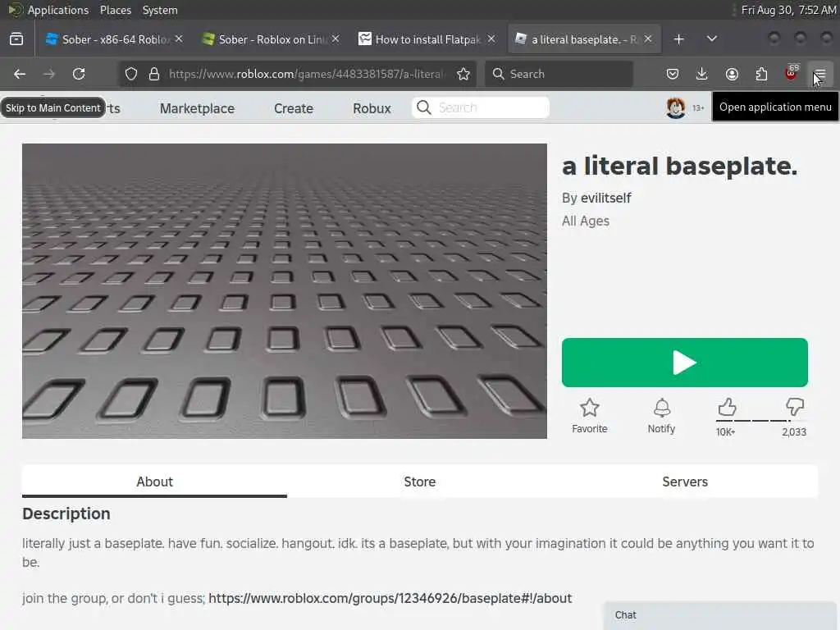Click the Firefox Search bar
The image size is (840, 630).
(x=559, y=74)
